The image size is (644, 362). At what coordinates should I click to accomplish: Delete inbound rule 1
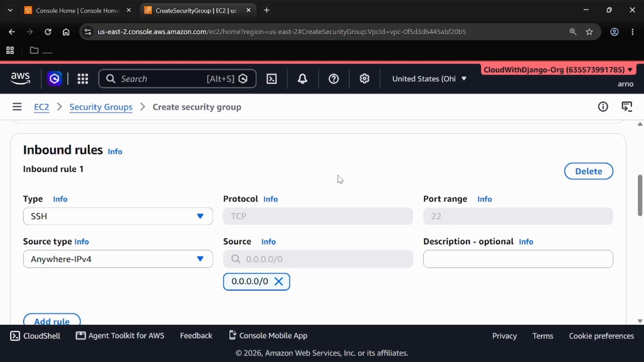[588, 171]
